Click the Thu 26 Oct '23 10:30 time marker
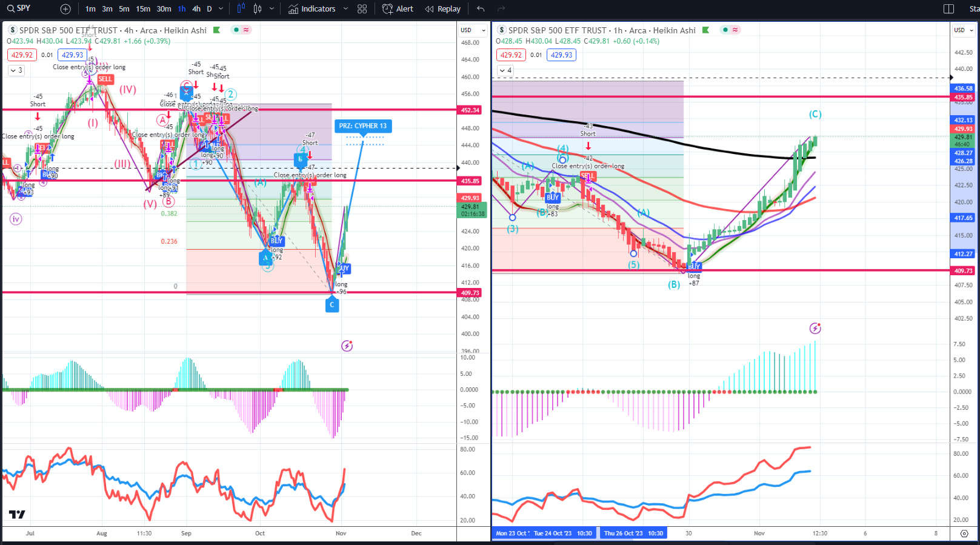 click(633, 533)
